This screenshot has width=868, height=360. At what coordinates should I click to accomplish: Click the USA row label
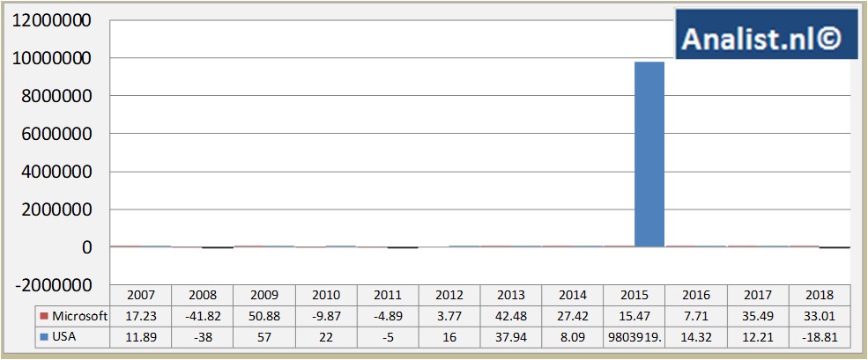pos(67,336)
